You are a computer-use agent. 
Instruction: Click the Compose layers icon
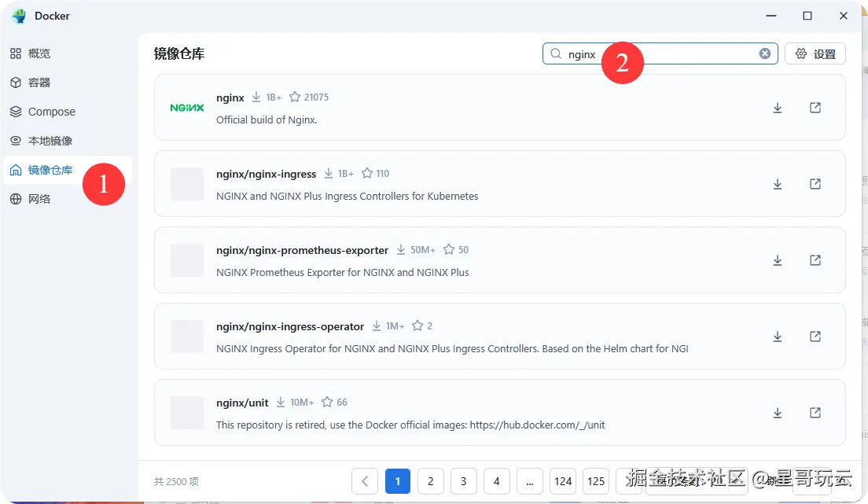coord(16,112)
